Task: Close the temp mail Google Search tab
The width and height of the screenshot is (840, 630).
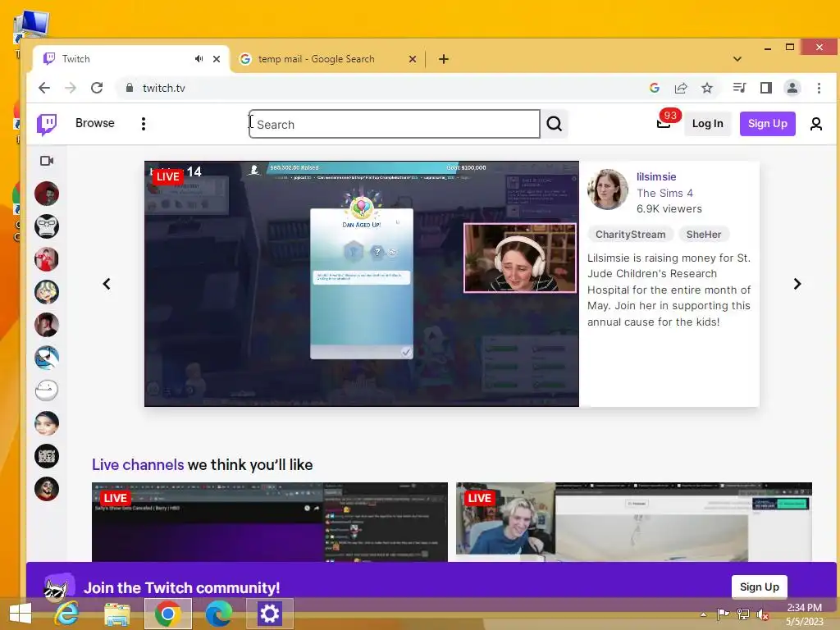Action: coord(413,59)
